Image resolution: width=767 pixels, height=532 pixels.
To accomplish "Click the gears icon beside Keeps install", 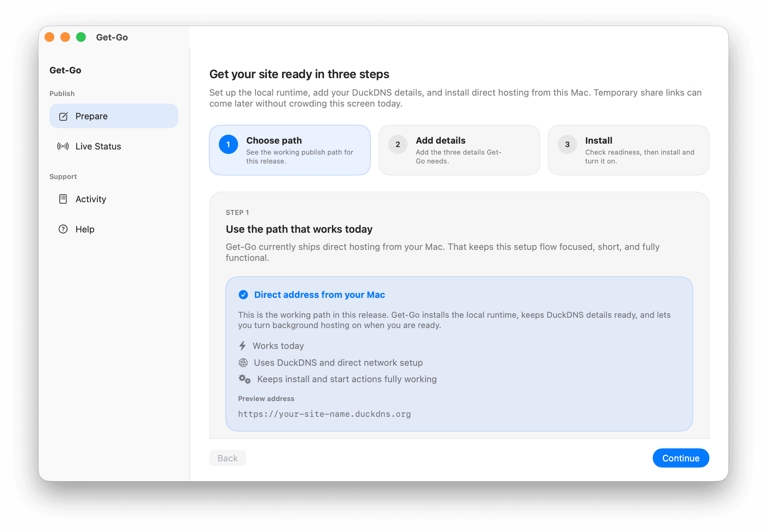I will pos(245,379).
